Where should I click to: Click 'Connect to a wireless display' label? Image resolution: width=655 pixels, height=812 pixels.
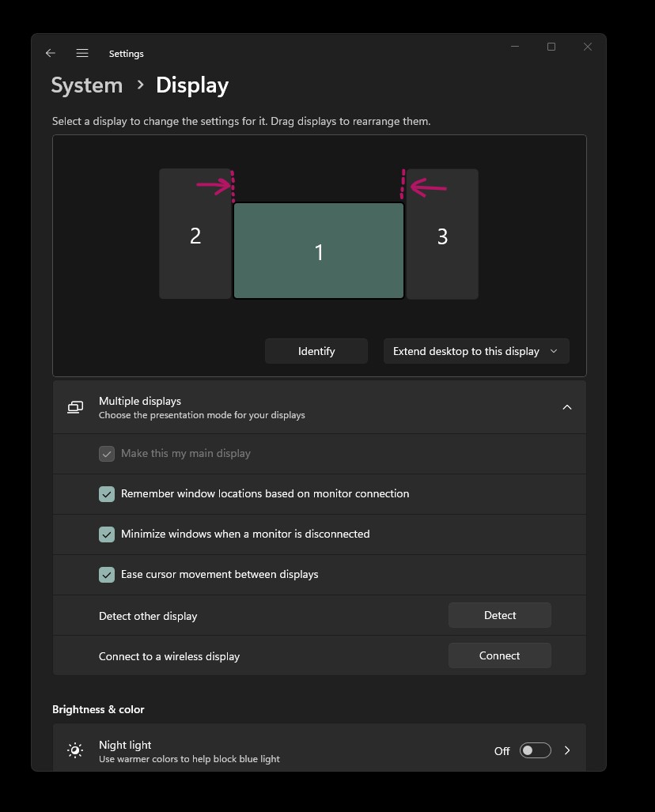(169, 657)
